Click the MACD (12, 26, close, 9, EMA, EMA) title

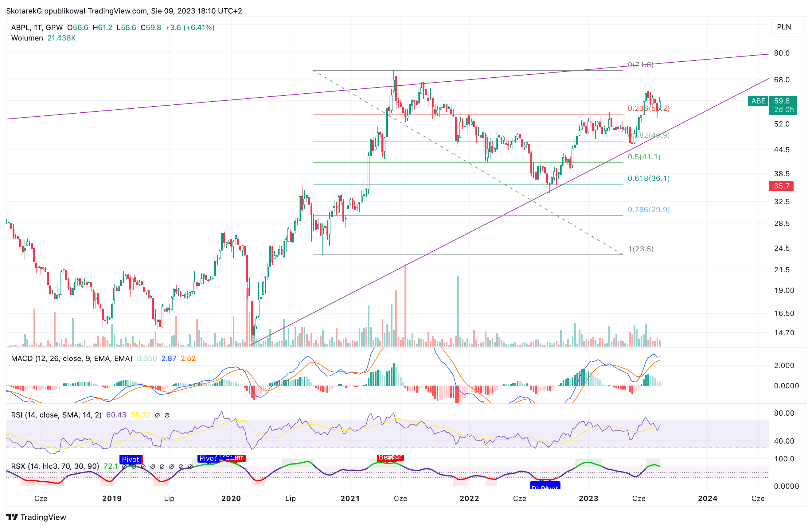coord(72,359)
